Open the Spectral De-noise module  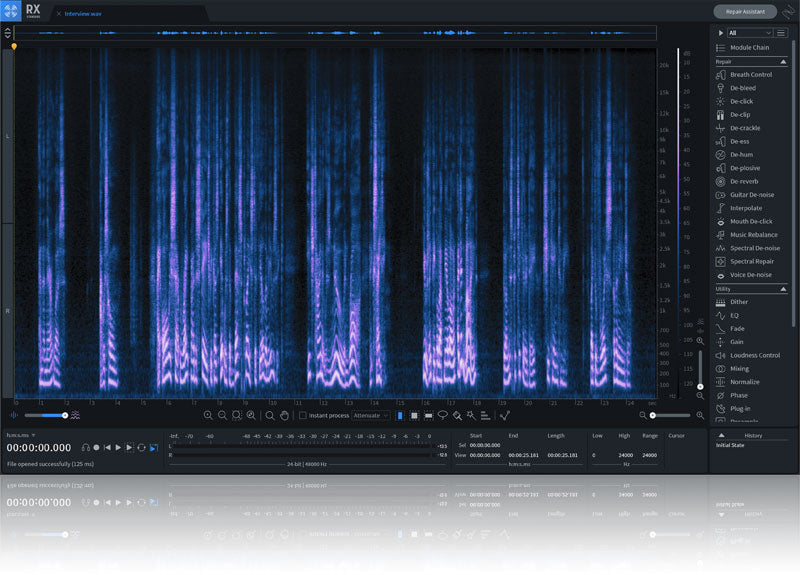[x=748, y=248]
